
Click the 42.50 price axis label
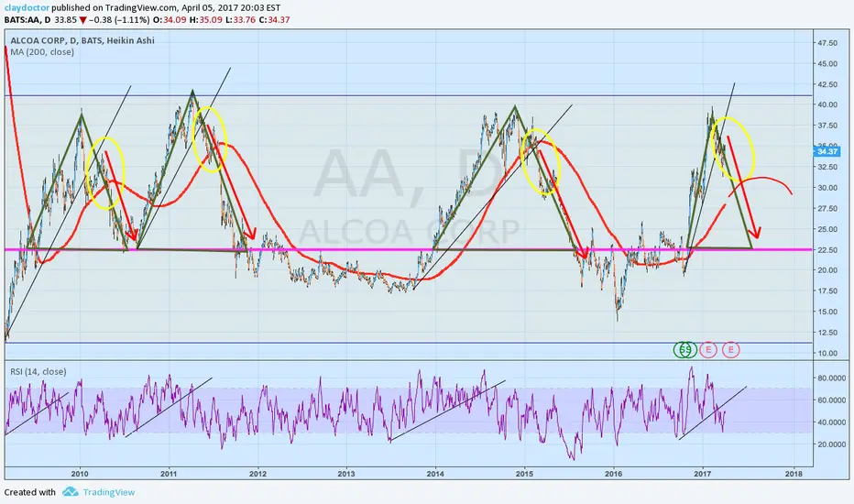tap(827, 84)
